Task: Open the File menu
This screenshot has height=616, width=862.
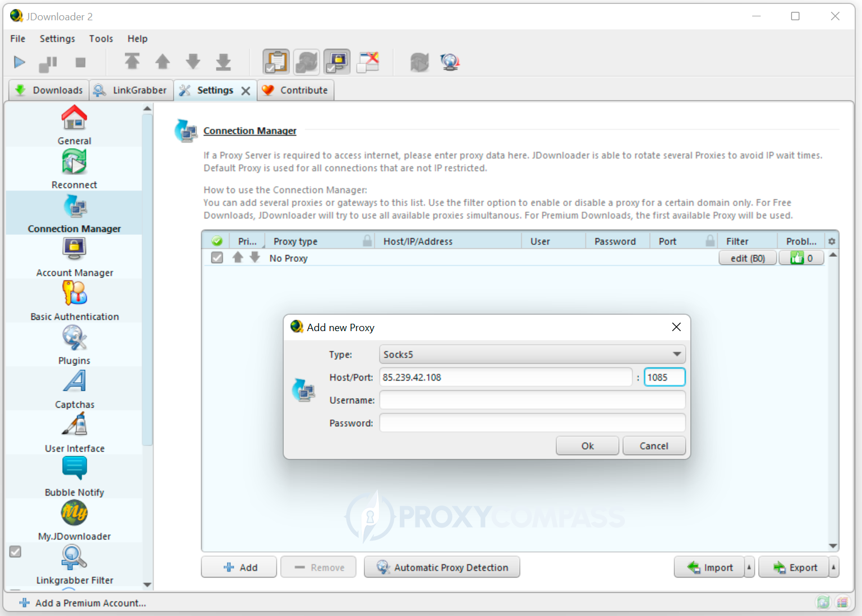Action: [x=18, y=39]
